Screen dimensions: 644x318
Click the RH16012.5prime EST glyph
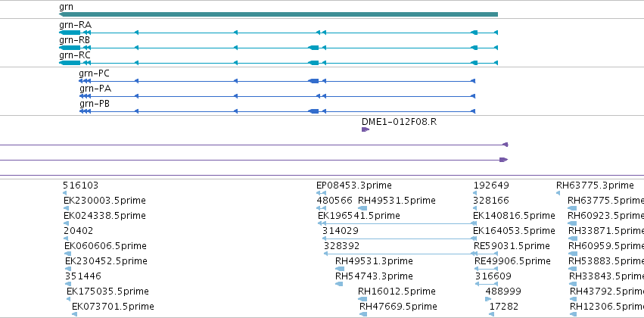(x=362, y=299)
